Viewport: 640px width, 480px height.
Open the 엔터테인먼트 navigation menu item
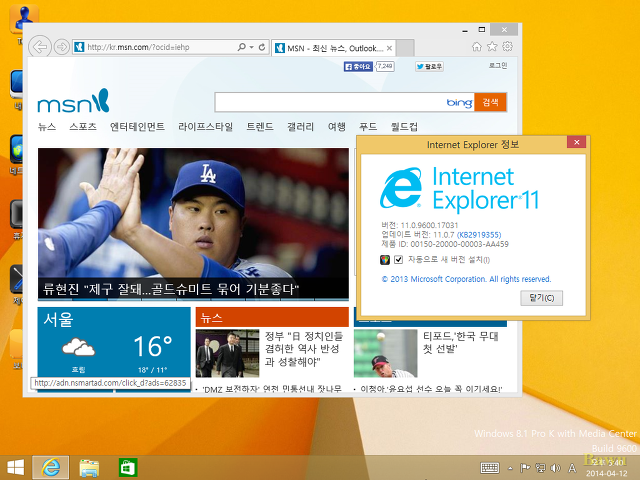(138, 127)
